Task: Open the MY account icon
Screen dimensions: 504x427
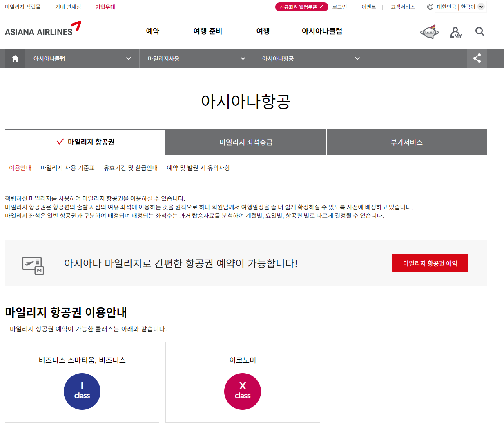Action: point(455,32)
